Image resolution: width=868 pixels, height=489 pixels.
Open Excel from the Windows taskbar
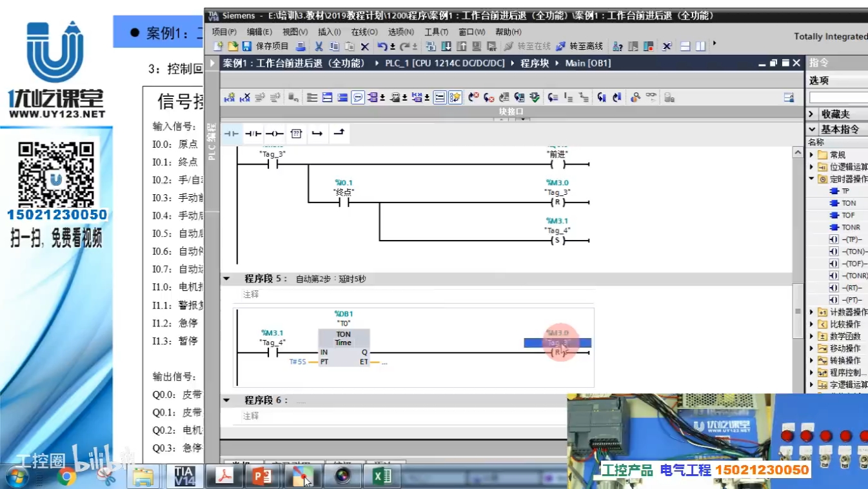tap(382, 476)
